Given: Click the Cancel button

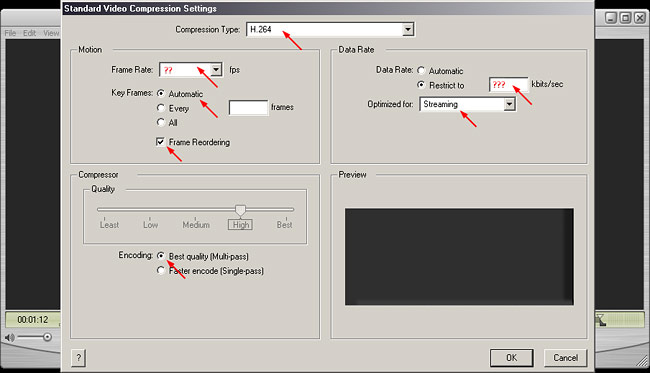Looking at the screenshot, I should click(565, 358).
